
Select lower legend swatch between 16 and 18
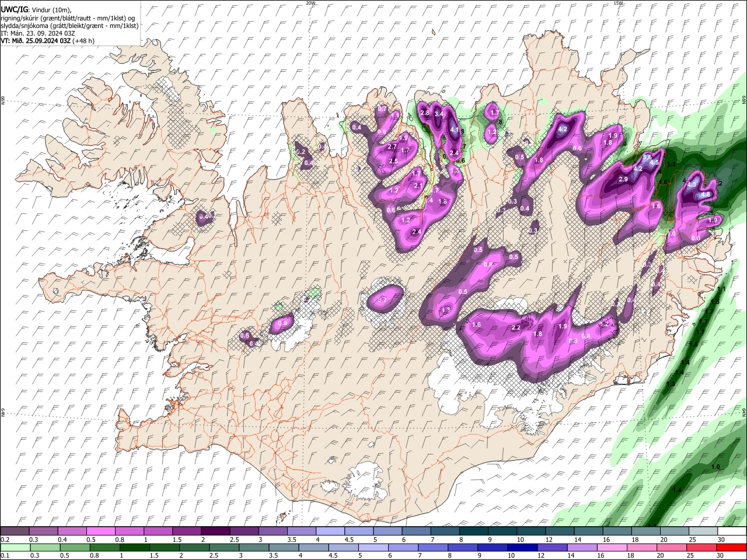pyautogui.click(x=611, y=547)
